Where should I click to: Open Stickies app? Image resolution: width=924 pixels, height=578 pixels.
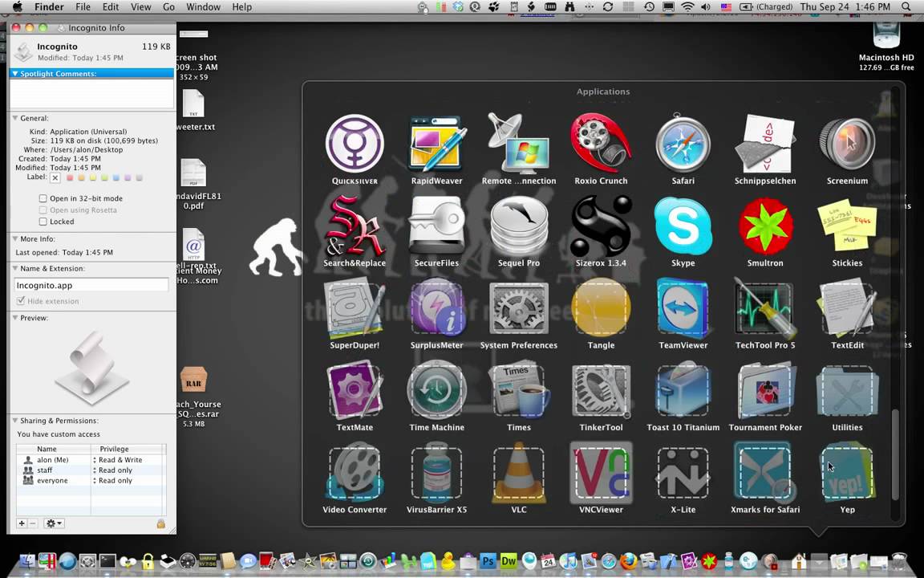(847, 226)
